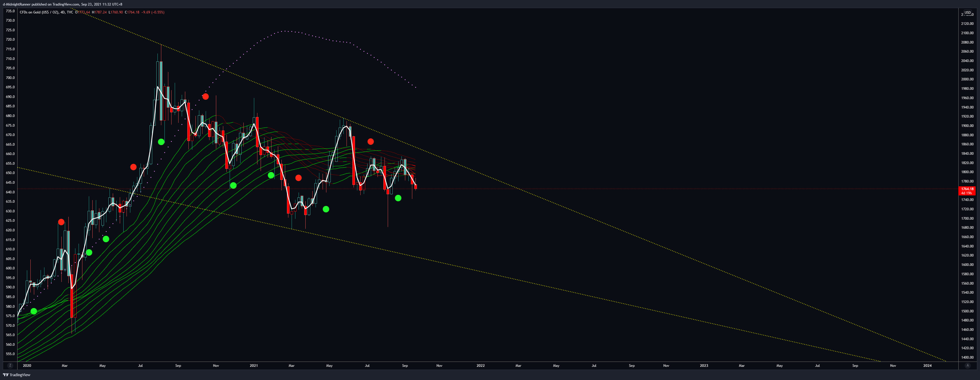Screen dimensions: 980x380
Task: Click the green signal dot near the 580 level
Action: click(x=34, y=311)
